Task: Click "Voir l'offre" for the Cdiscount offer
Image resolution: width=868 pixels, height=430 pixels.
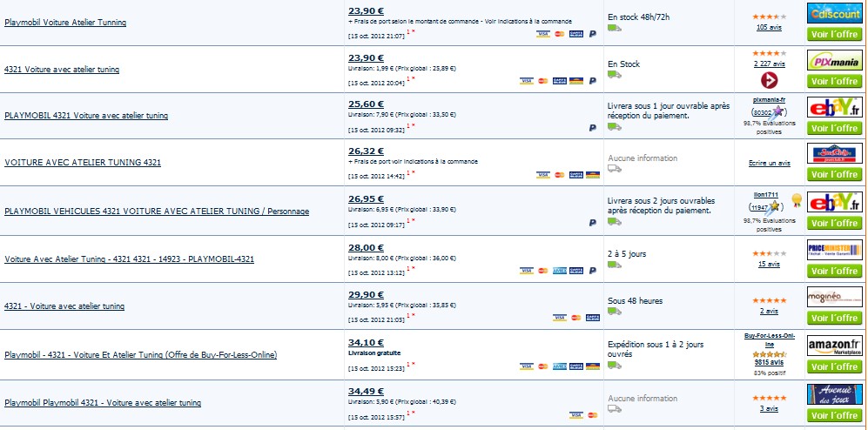Action: 834,34
